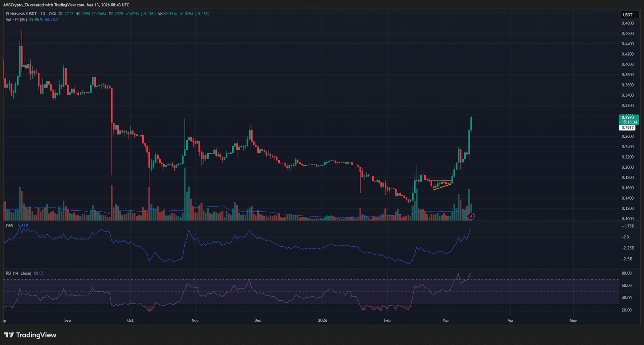Click the Nov label on time axis

[195, 320]
